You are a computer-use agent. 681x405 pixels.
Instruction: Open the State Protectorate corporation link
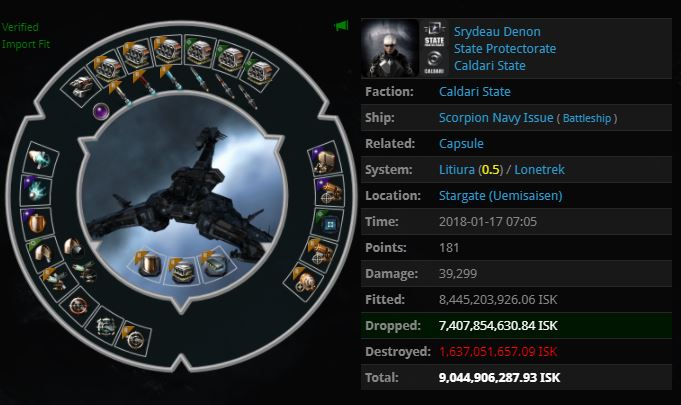click(x=505, y=49)
